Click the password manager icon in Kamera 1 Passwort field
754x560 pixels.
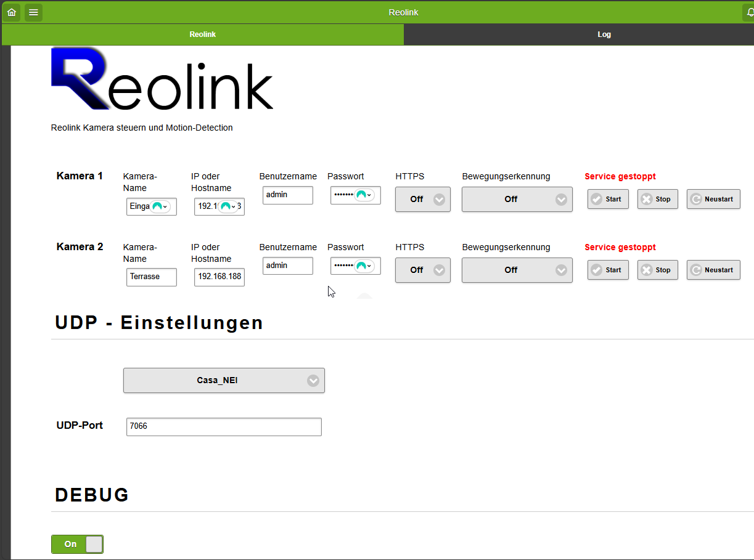tap(364, 195)
